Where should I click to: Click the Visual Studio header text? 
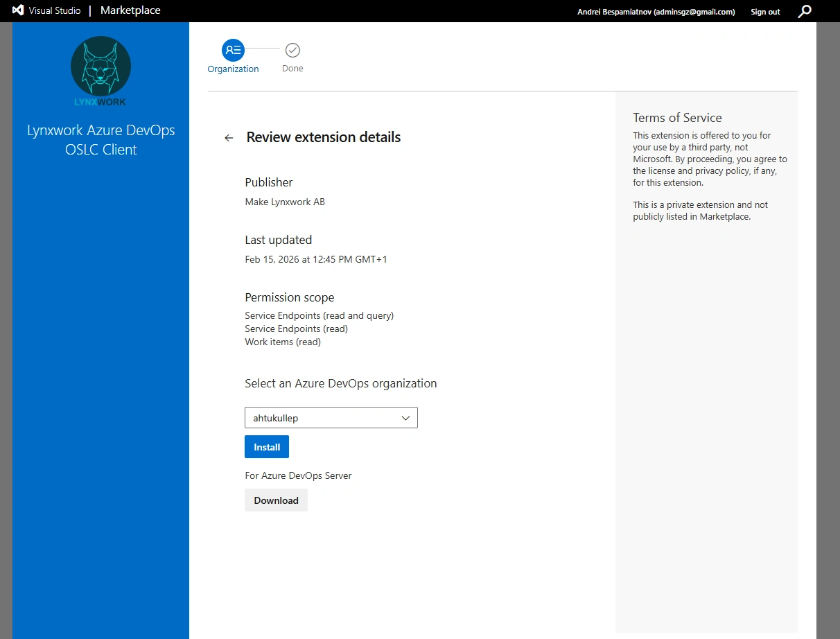(55, 10)
